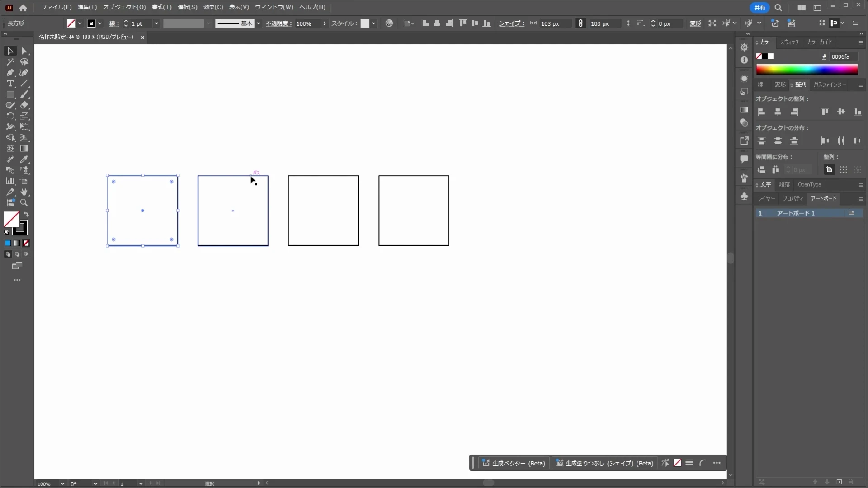Click horizontal align center in Align panel

[778, 112]
